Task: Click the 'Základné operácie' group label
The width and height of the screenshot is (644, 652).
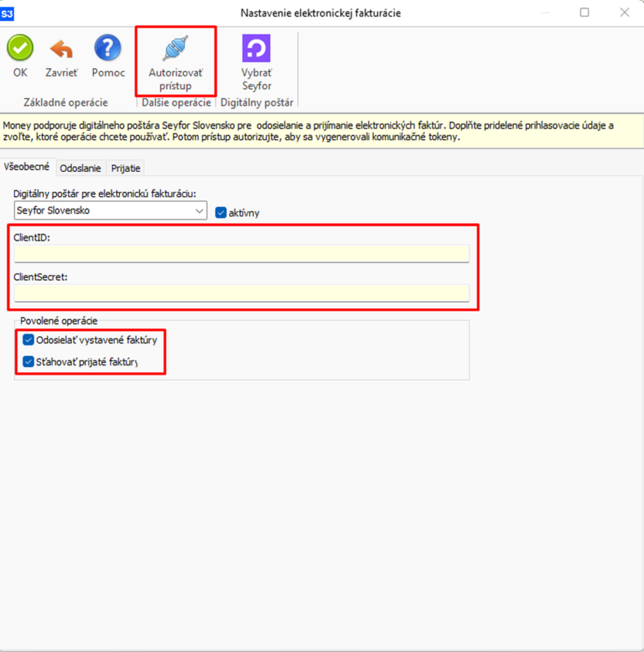Action: coord(66,103)
